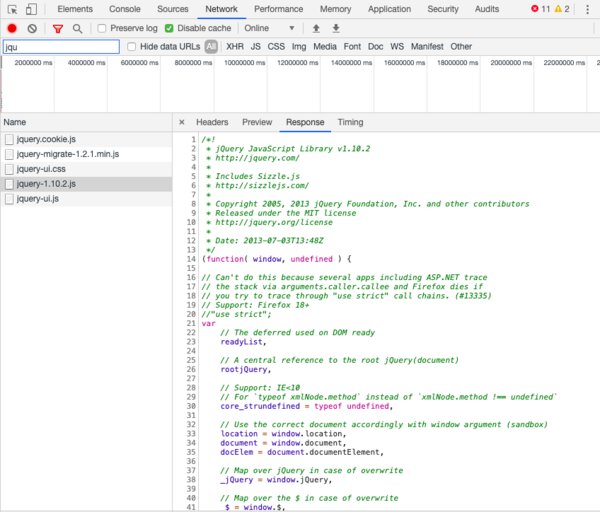Click the file icon beside jquery-ui.js
The height and width of the screenshot is (512, 600).
pos(9,199)
